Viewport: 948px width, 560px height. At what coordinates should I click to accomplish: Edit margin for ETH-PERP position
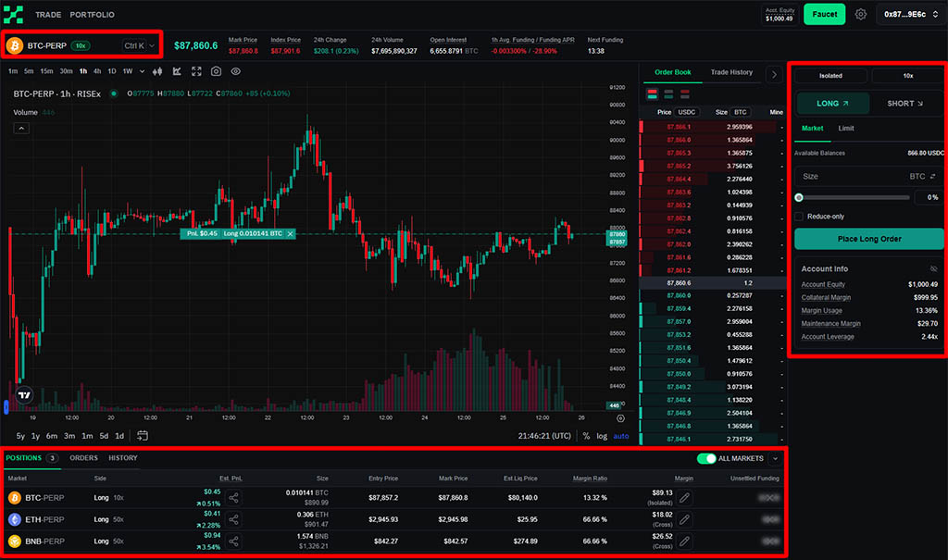pyautogui.click(x=684, y=519)
